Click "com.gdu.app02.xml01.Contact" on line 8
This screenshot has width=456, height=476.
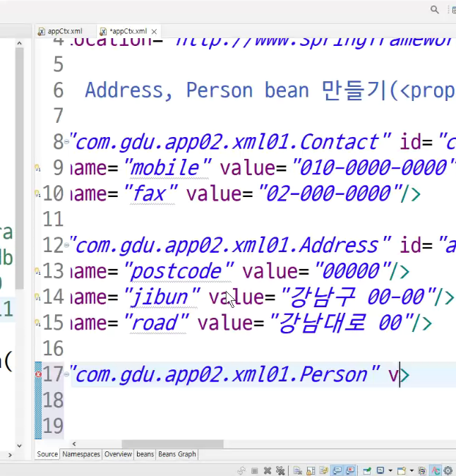click(230, 142)
